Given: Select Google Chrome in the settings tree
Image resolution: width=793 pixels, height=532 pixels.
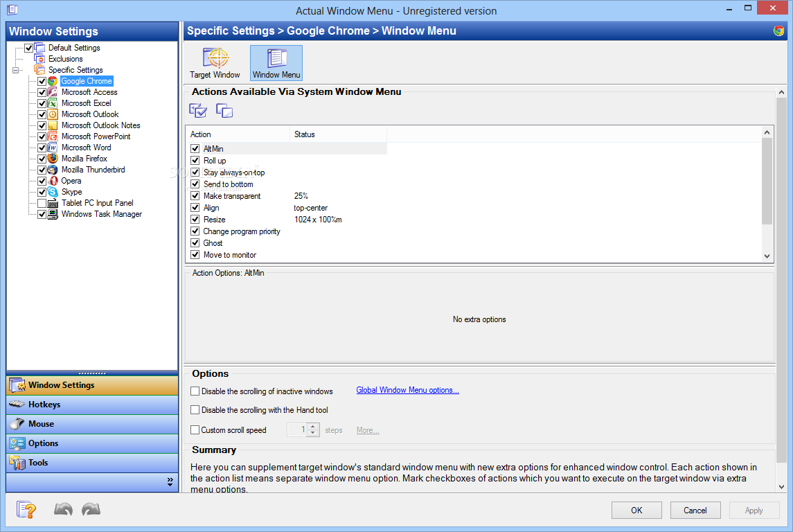Looking at the screenshot, I should point(87,81).
